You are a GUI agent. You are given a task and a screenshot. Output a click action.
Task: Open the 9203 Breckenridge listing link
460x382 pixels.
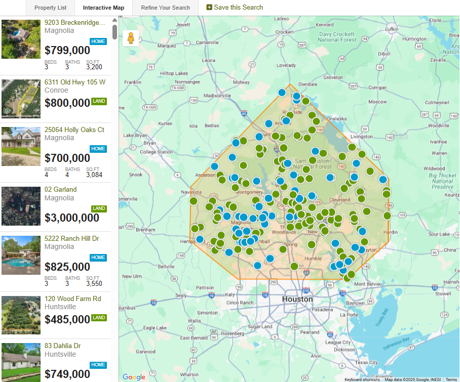pos(75,22)
